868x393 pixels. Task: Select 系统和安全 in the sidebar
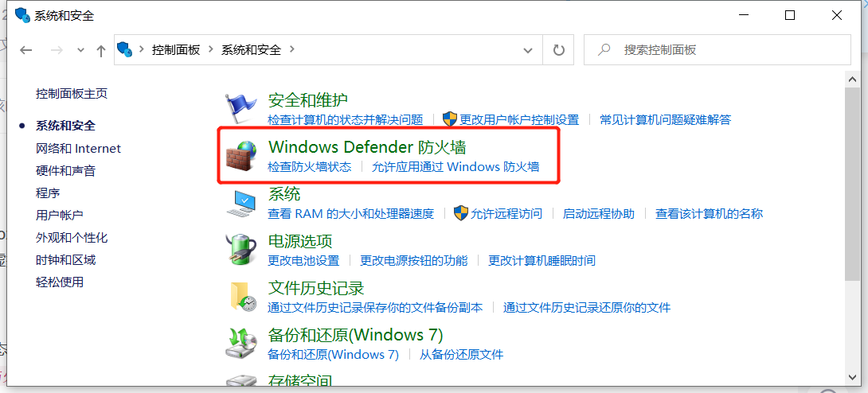[x=65, y=126]
